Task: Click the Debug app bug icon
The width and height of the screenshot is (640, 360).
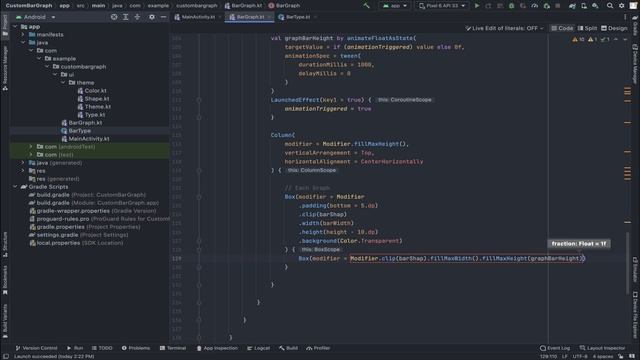Action: 511,6
